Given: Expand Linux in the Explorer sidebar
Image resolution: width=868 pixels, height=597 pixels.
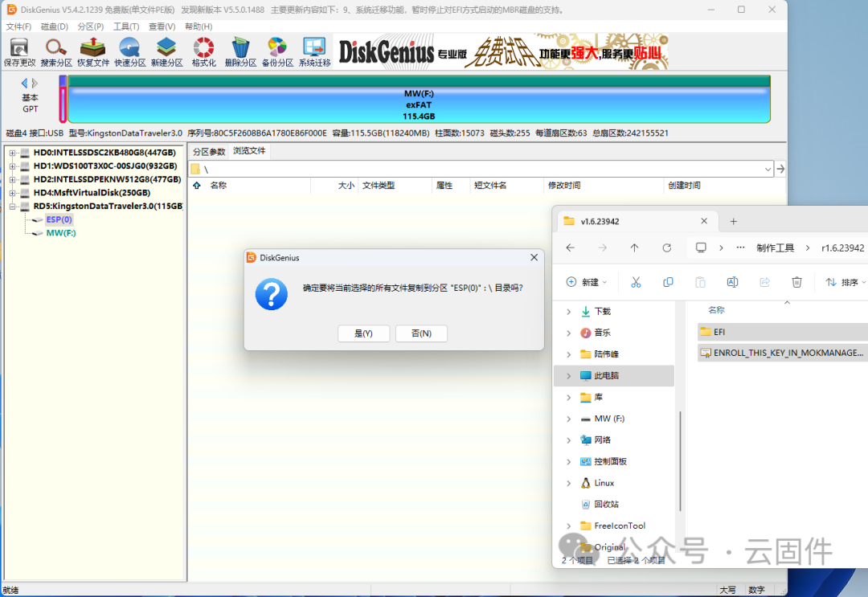Looking at the screenshot, I should (x=568, y=483).
